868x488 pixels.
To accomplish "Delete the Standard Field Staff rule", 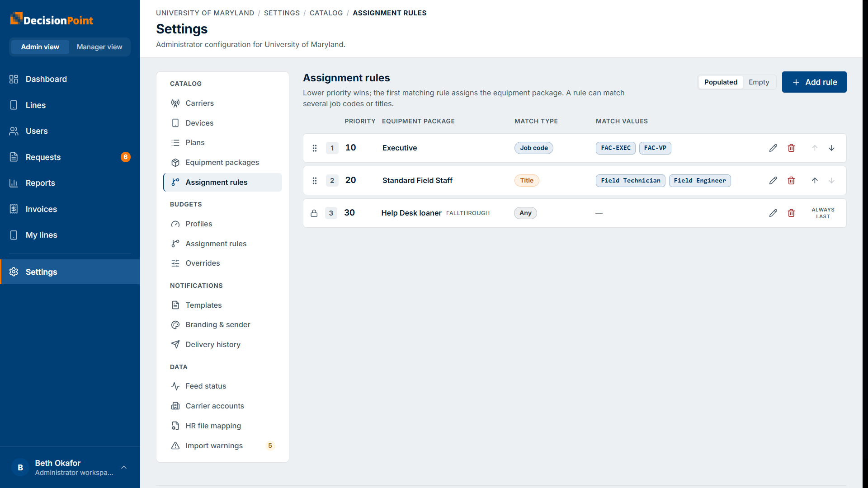I will [x=791, y=181].
